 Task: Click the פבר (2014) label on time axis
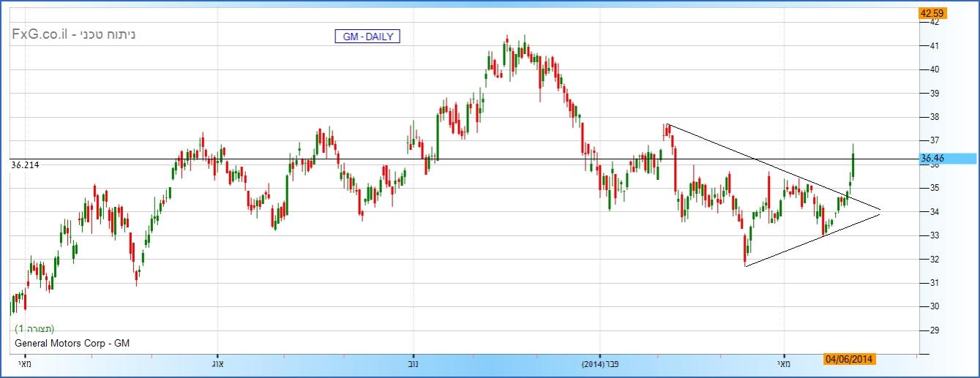[x=599, y=363]
